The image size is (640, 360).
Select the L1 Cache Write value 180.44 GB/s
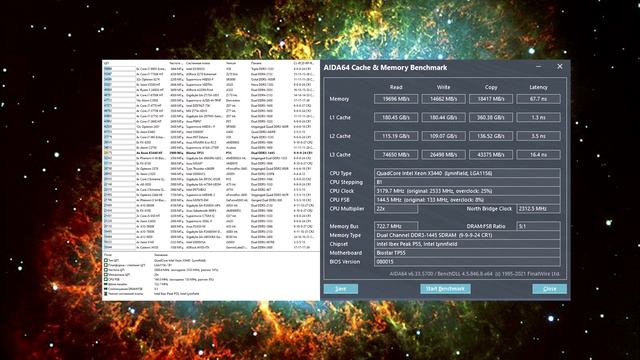tap(443, 118)
